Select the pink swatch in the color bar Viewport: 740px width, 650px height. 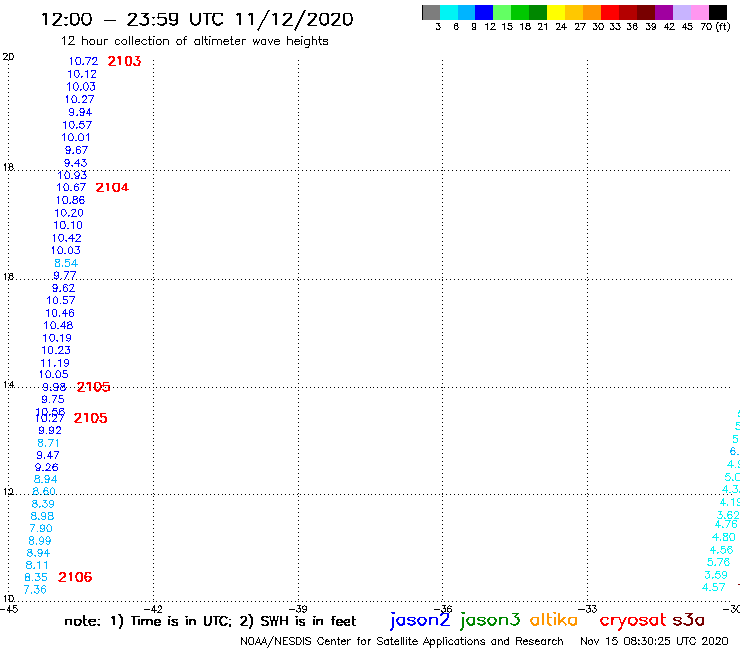700,12
